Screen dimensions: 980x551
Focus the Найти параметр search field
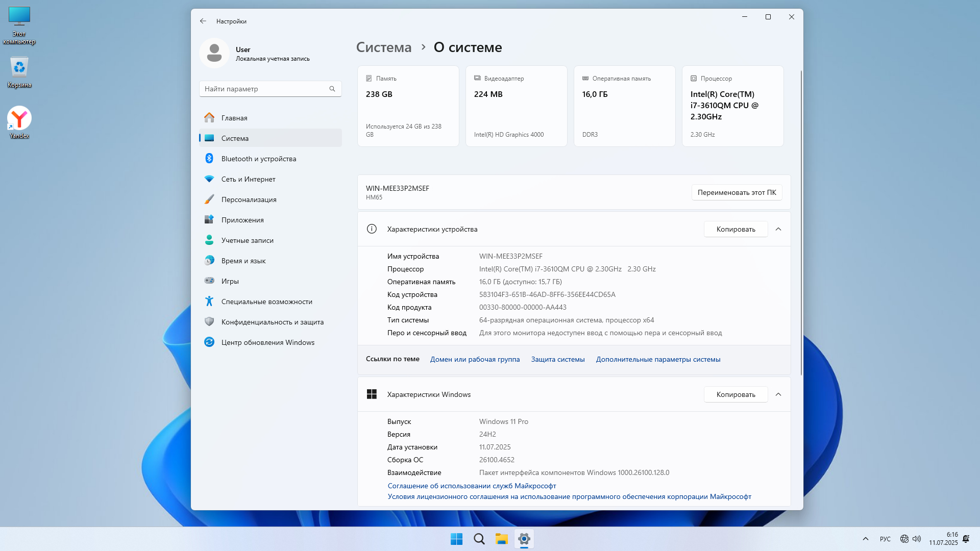pyautogui.click(x=263, y=89)
